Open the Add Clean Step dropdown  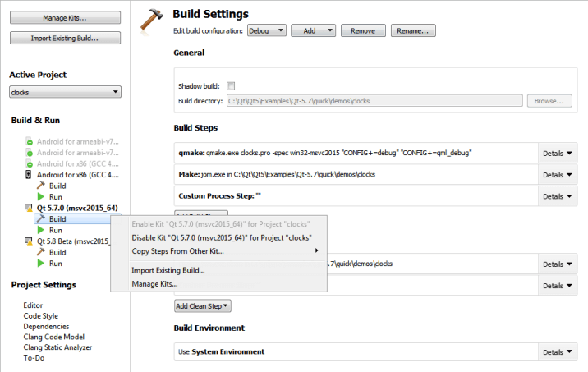pos(202,305)
